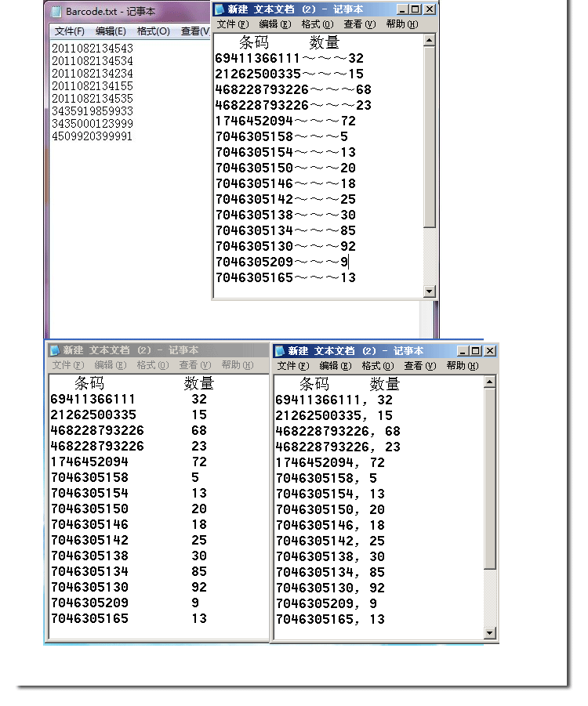
Task: Click scrollbar thumb in top-right Notepad
Action: pyautogui.click(x=430, y=137)
